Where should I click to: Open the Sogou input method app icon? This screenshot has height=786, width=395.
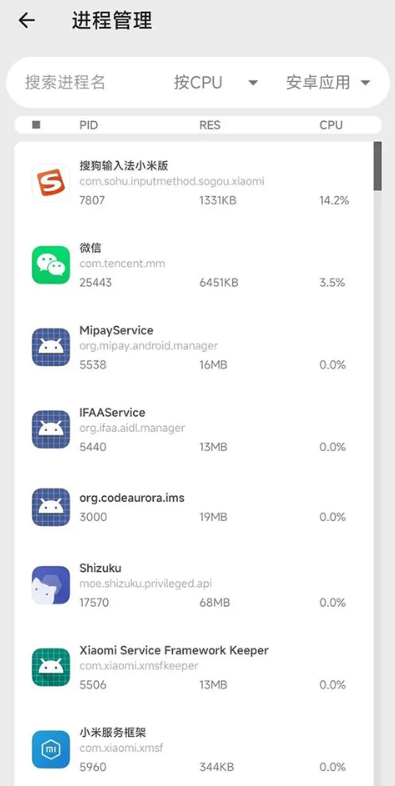(51, 182)
